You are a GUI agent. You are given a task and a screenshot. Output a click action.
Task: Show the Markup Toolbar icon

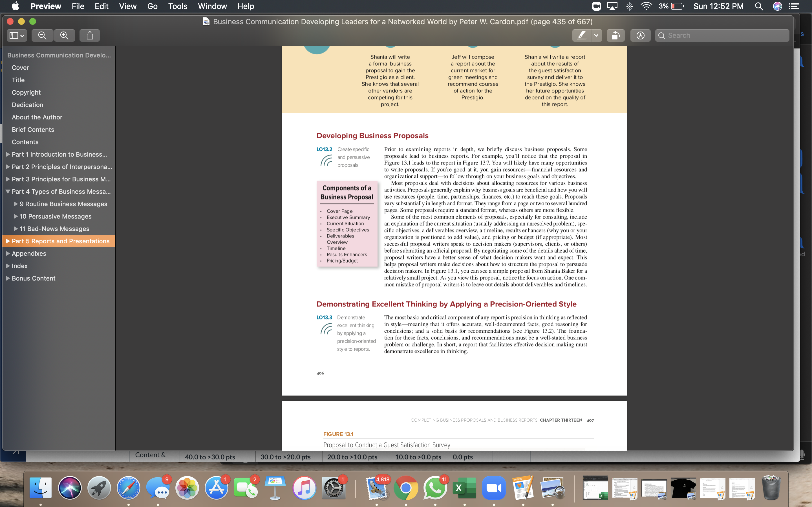pos(640,35)
